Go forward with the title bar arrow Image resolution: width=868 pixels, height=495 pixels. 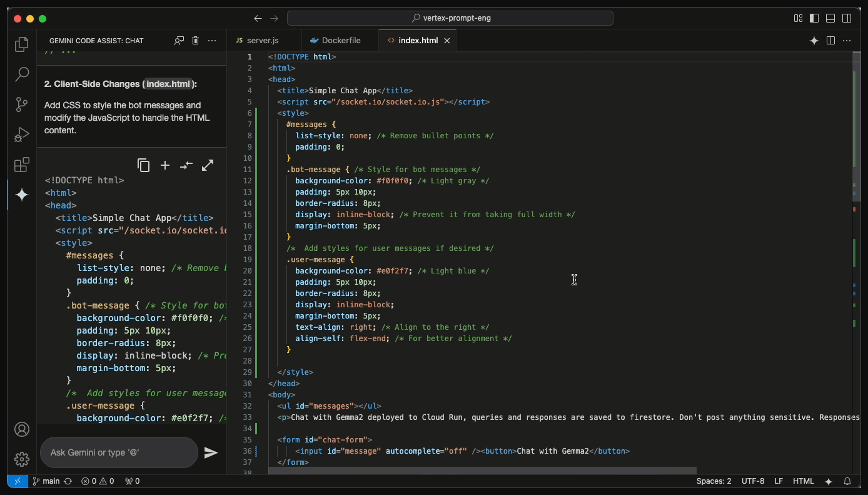click(274, 18)
